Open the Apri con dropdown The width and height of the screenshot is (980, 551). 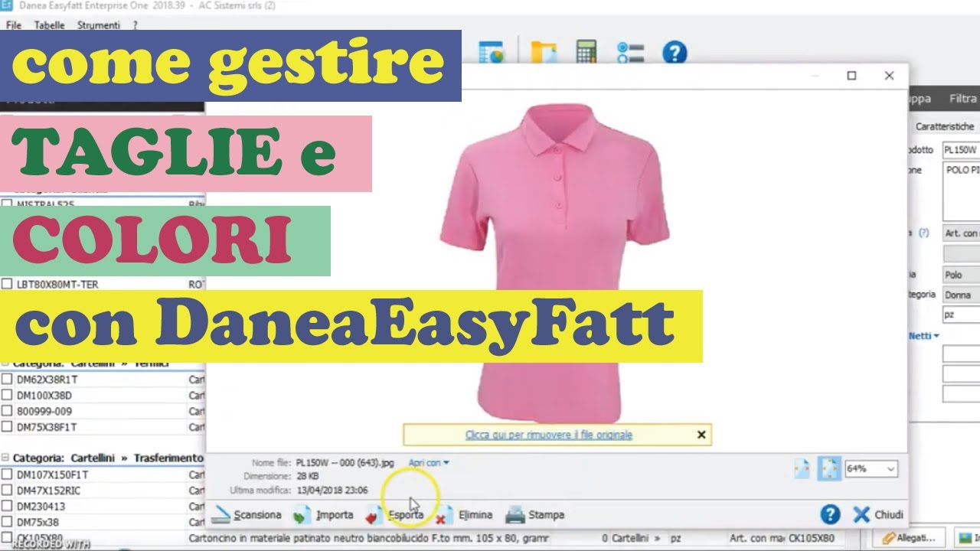click(x=429, y=462)
